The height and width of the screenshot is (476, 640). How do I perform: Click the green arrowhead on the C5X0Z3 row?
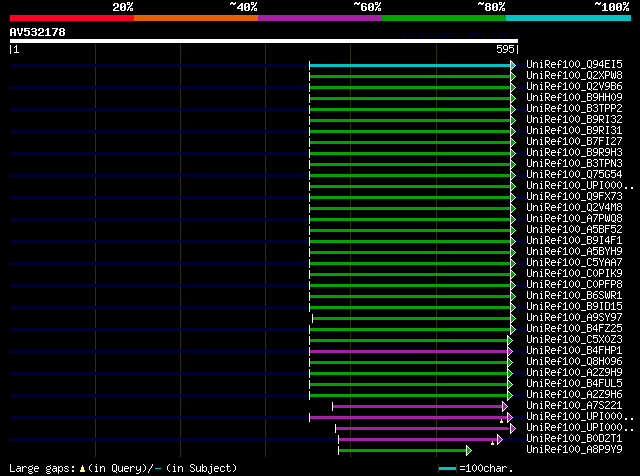[x=510, y=340]
